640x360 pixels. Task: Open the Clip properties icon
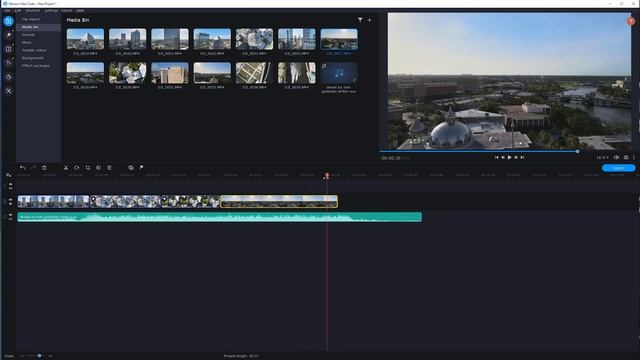(109, 168)
